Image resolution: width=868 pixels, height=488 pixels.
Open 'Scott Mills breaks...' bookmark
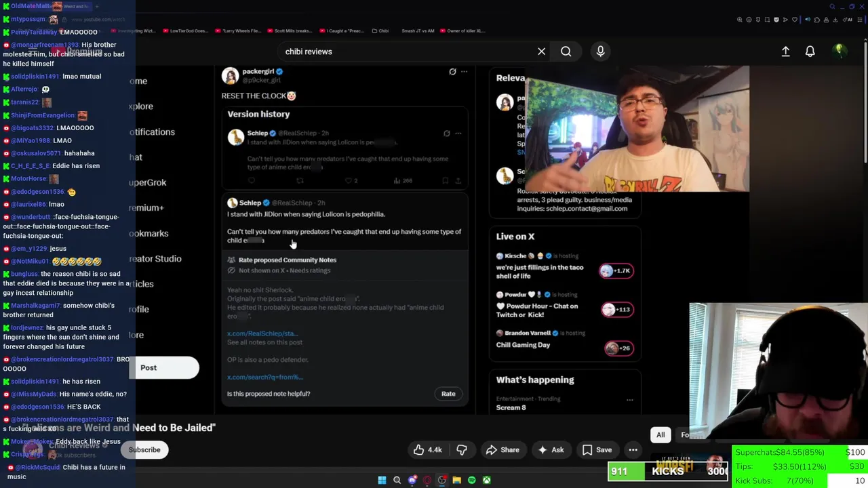tap(290, 30)
